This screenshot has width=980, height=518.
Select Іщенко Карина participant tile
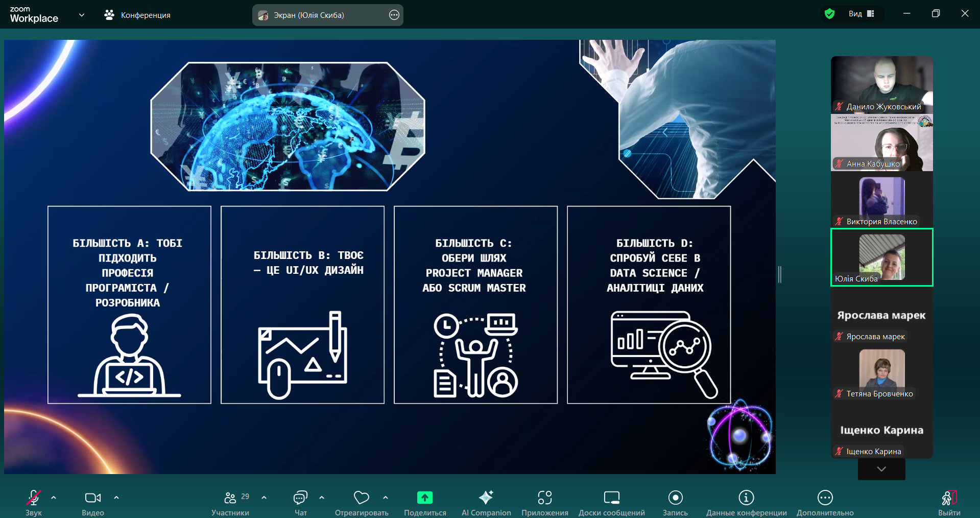[882, 430]
